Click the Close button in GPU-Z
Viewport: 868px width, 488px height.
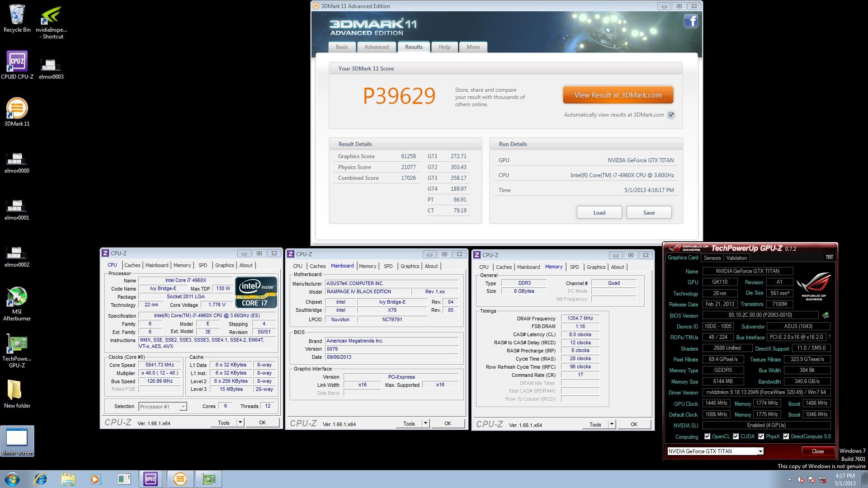click(818, 451)
